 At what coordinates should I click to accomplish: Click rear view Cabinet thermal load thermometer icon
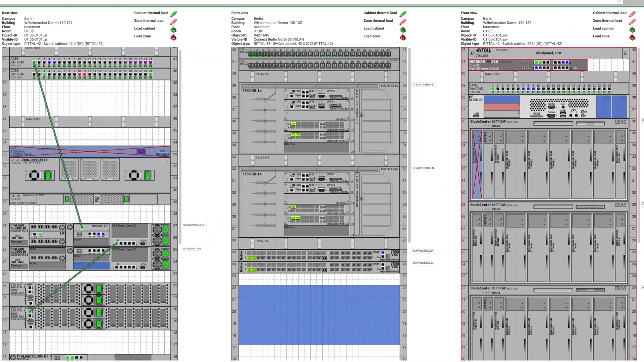point(173,14)
